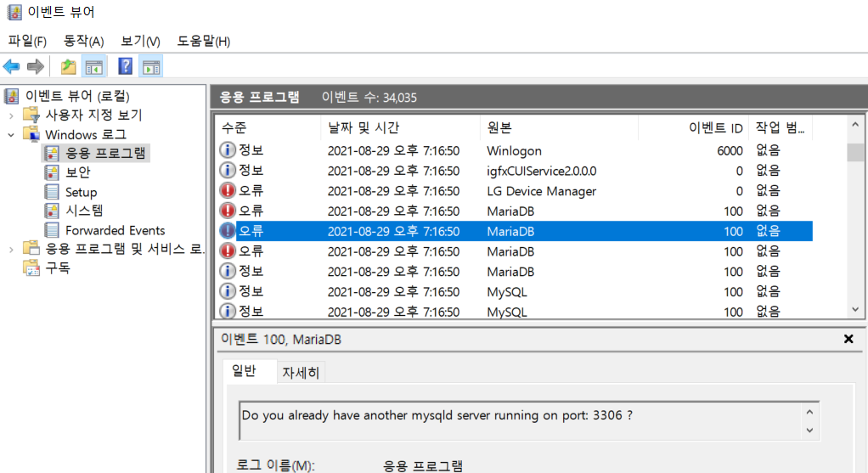Toggle the Show/Hide Action Pane icon
The height and width of the screenshot is (473, 868).
click(x=151, y=67)
